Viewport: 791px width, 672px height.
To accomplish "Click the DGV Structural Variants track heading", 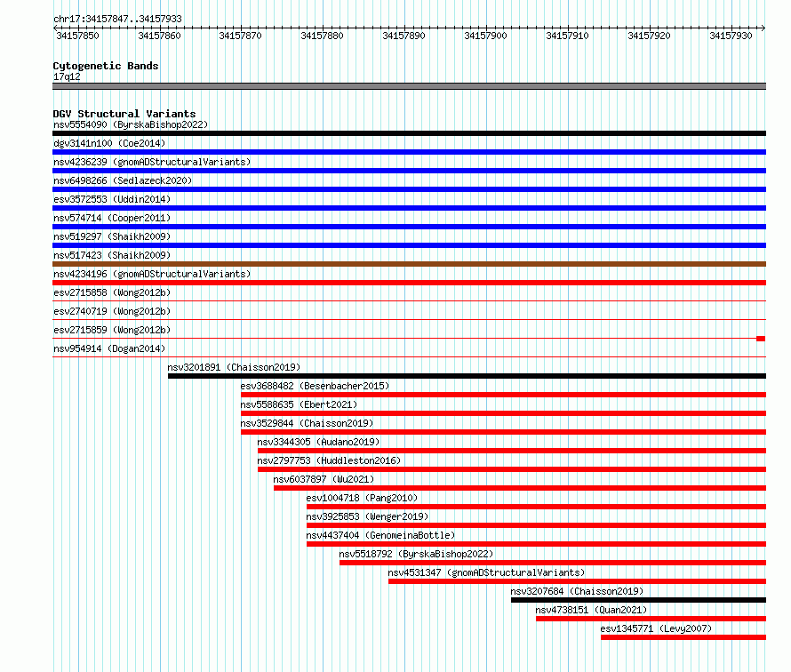I will tap(124, 114).
